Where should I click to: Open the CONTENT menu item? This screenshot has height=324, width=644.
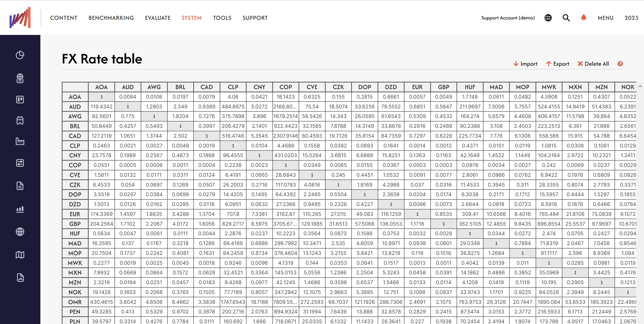pos(64,17)
